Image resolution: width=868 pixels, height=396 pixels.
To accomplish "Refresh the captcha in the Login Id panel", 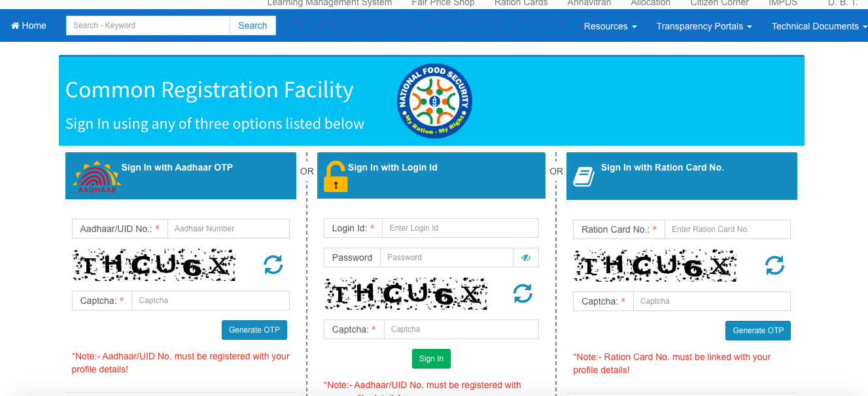I will click(523, 293).
